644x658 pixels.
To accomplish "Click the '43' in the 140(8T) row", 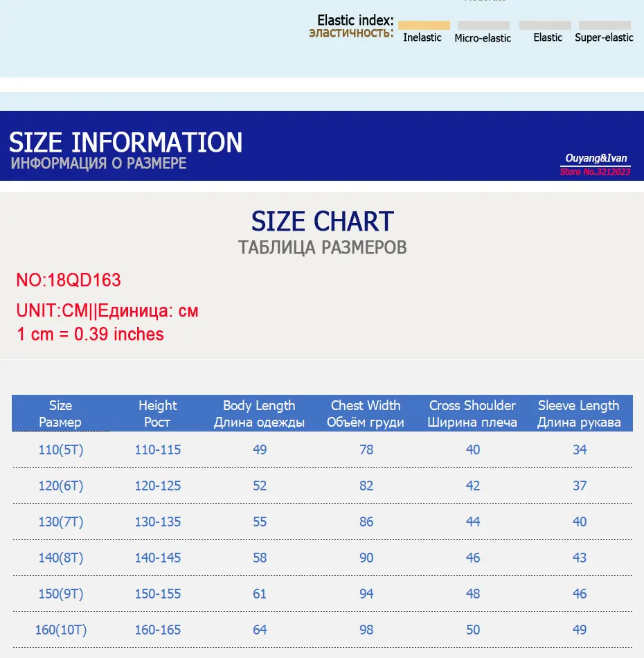I will [x=580, y=558].
